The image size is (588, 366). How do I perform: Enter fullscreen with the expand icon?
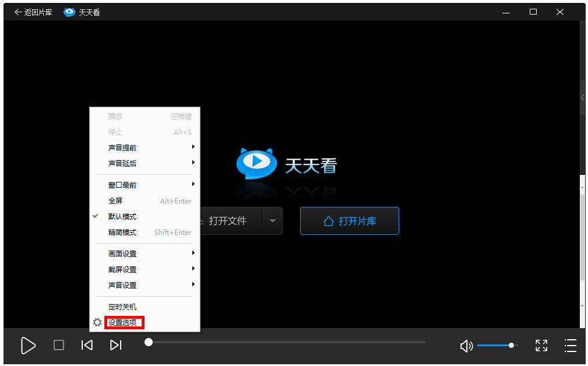(541, 346)
